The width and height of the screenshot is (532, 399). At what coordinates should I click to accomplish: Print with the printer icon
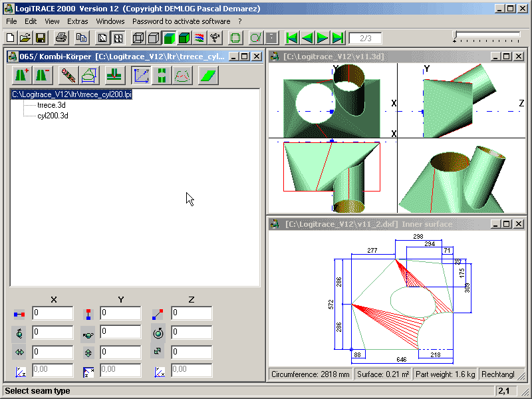tap(61, 38)
